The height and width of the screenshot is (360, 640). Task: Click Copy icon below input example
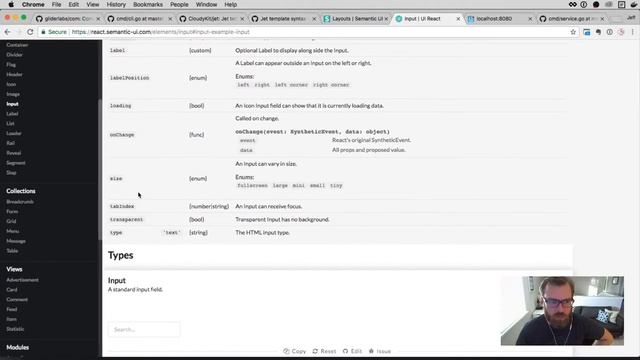(286, 351)
